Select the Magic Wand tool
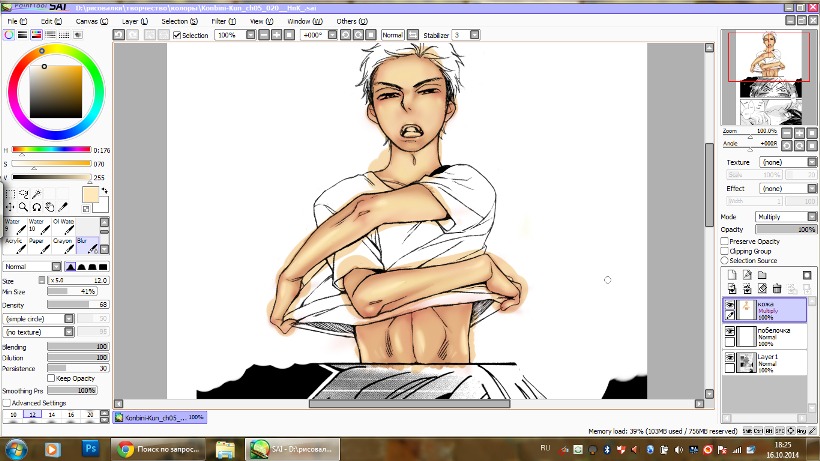The image size is (820, 461). pyautogui.click(x=37, y=194)
